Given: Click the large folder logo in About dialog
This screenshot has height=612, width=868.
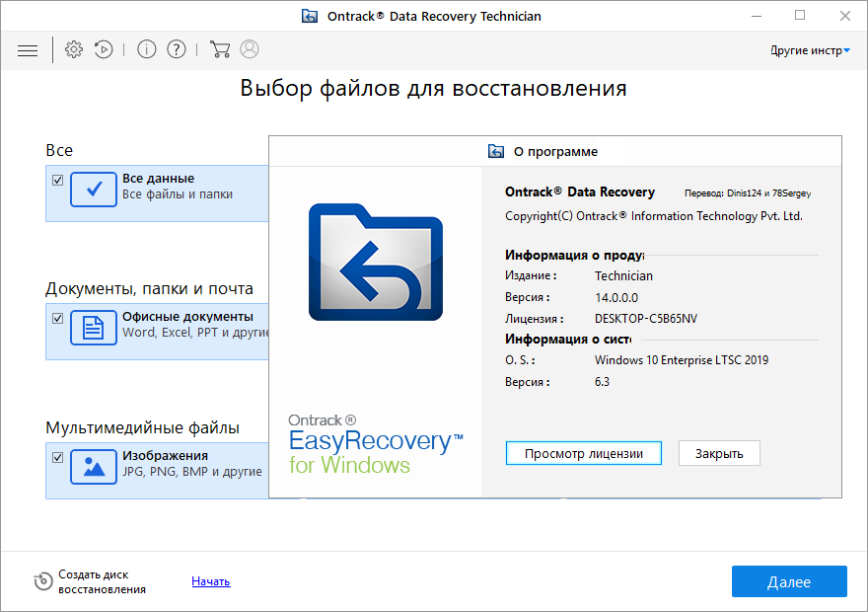Looking at the screenshot, I should [x=376, y=262].
